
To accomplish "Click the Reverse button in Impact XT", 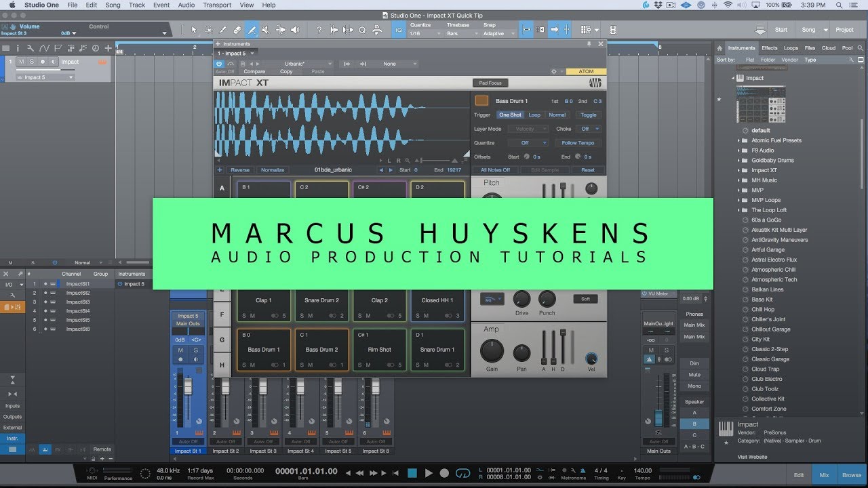I will click(x=240, y=170).
